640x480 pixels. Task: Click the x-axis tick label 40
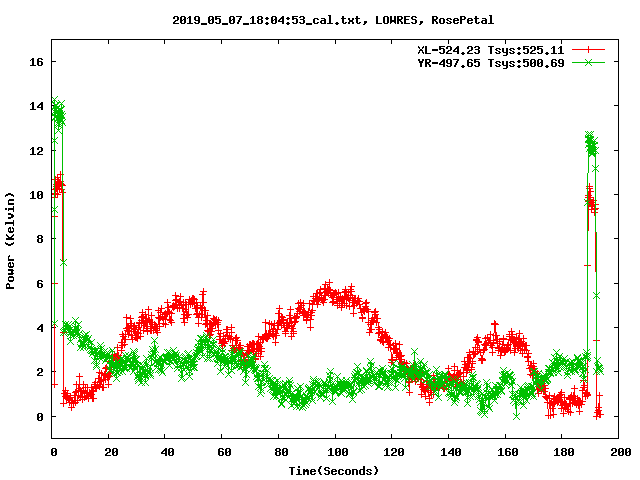pos(167,452)
